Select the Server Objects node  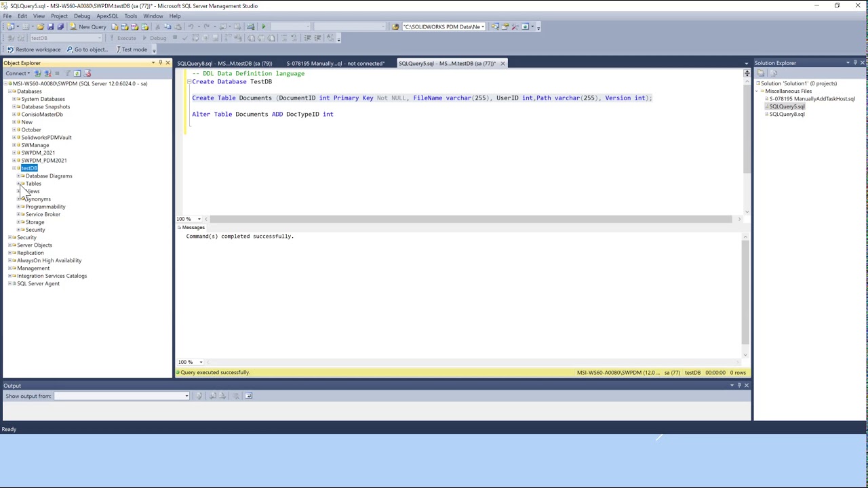34,245
